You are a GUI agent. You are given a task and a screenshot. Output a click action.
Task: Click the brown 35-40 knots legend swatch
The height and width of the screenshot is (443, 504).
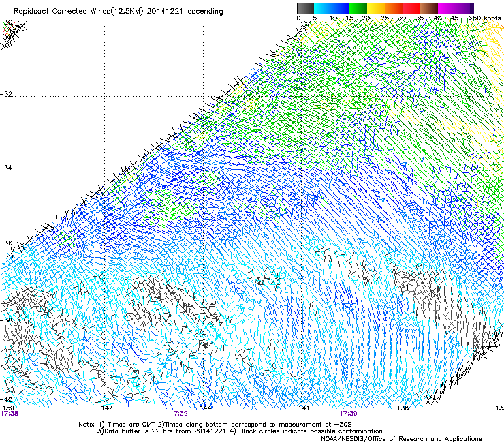click(429, 8)
